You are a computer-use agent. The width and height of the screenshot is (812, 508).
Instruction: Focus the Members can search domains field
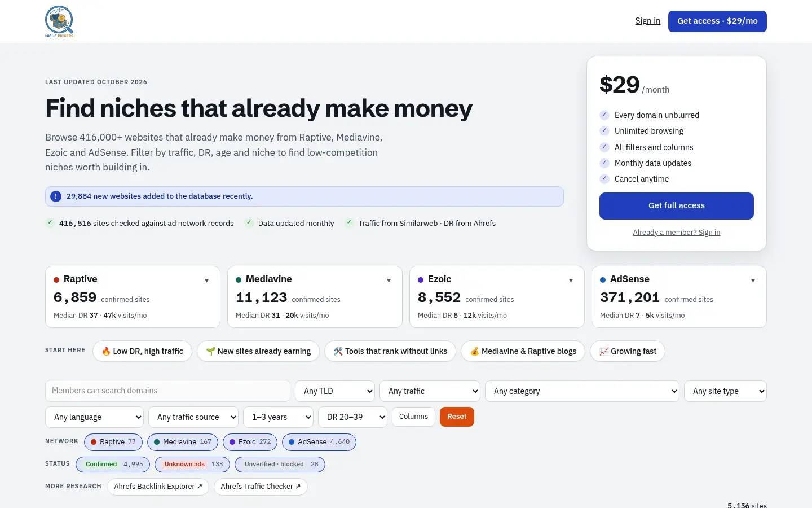click(x=167, y=391)
